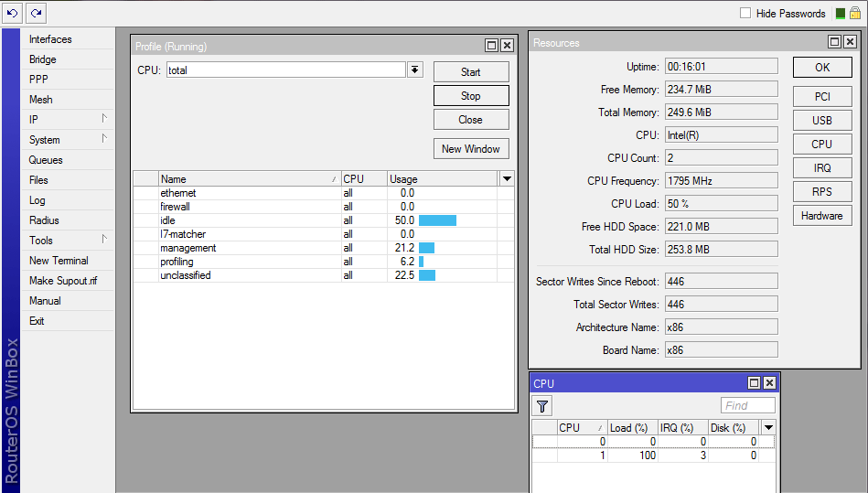Click the CPU button in Resources
Viewport: 868px width, 493px height.
tap(822, 145)
